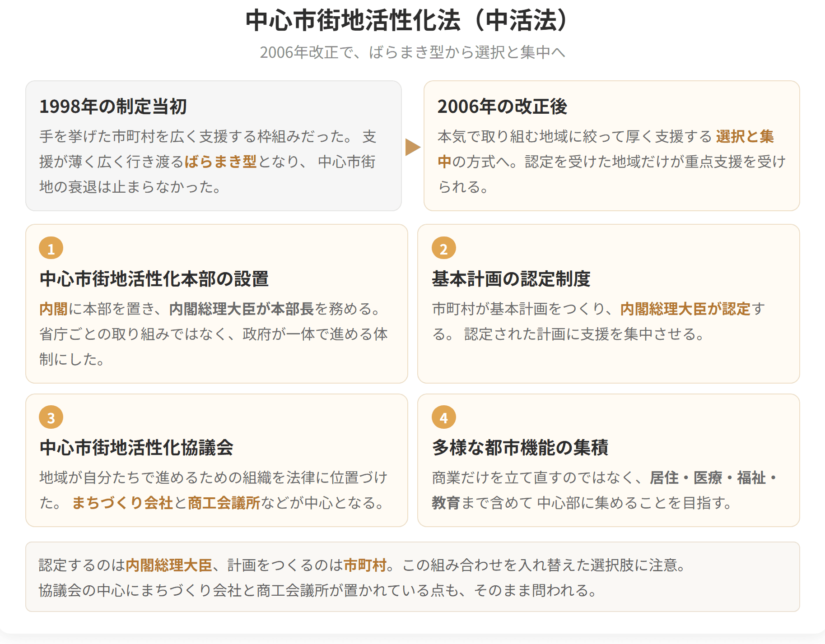Viewport: 825px width, 644px height.
Task: Click highlighted まちづくり会社 in card 3
Action: click(122, 503)
